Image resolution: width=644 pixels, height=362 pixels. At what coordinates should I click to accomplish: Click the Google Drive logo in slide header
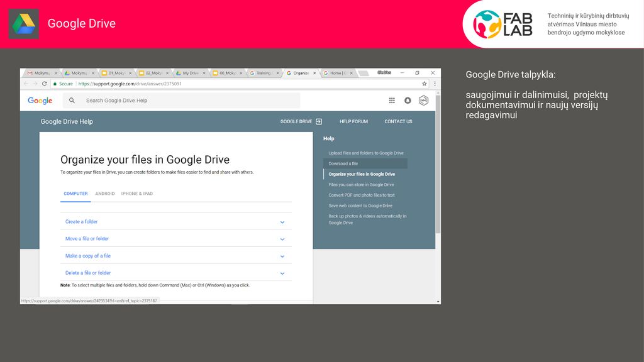23,24
